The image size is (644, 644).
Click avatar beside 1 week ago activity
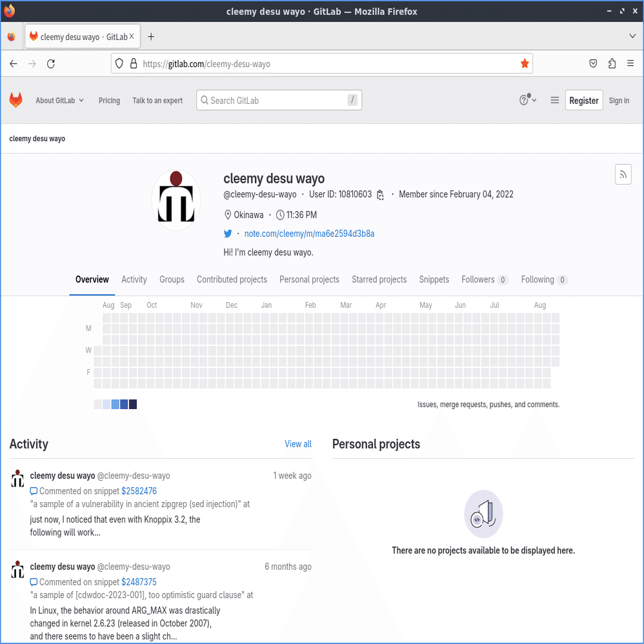click(x=17, y=478)
